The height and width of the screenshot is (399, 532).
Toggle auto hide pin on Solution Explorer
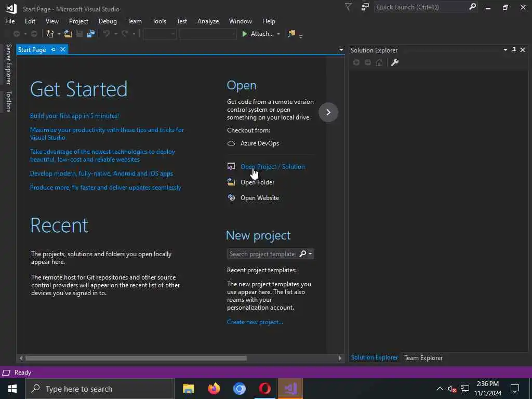[x=514, y=50]
